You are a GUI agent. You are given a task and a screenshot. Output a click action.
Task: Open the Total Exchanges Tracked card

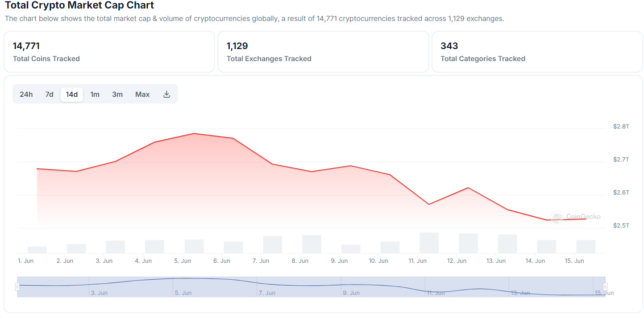click(323, 52)
